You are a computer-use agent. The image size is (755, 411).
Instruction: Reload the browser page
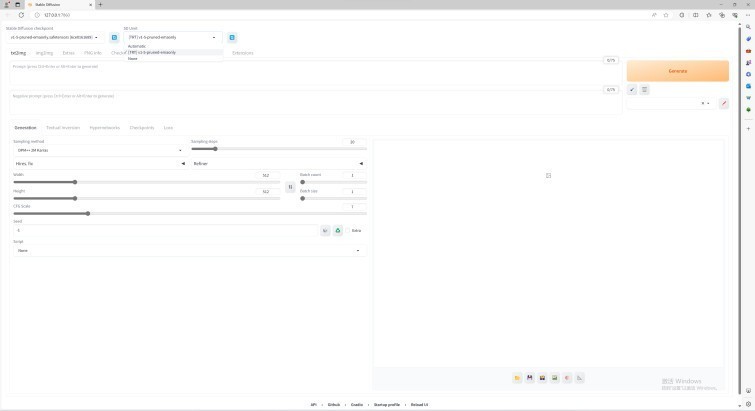point(21,15)
